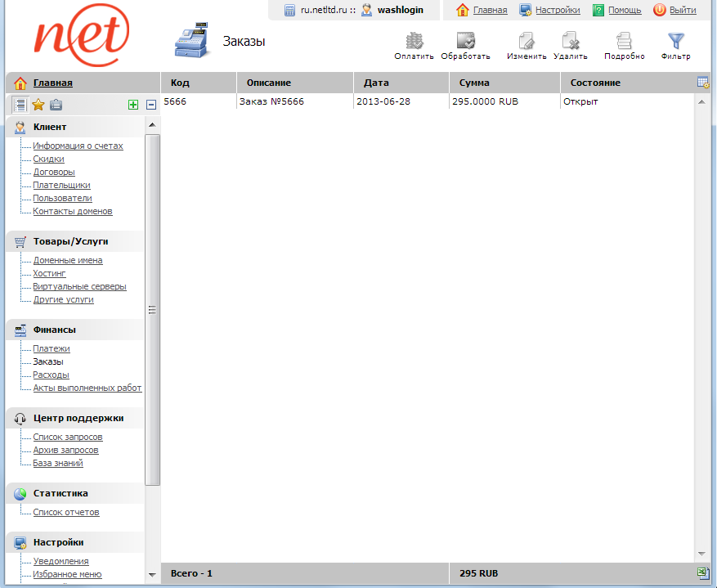The width and height of the screenshot is (717, 588).
Task: Click the Изменить (Edit) toolbar icon
Action: coord(527,41)
